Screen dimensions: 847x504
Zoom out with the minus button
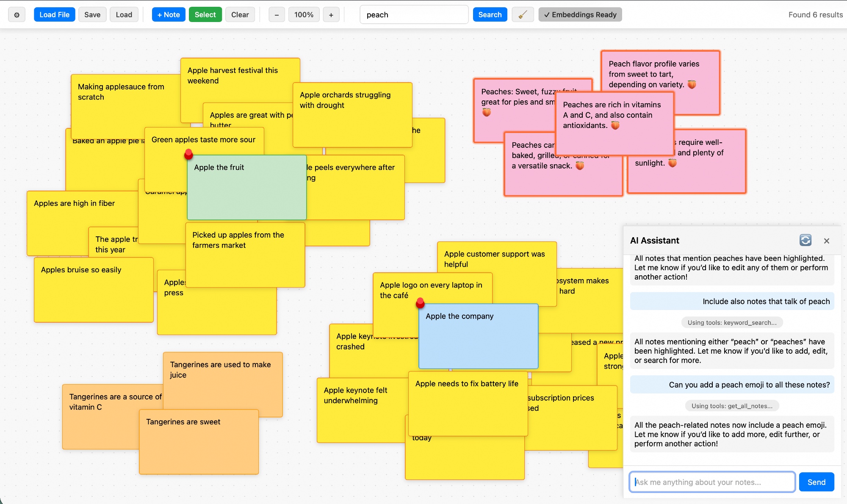click(x=277, y=15)
